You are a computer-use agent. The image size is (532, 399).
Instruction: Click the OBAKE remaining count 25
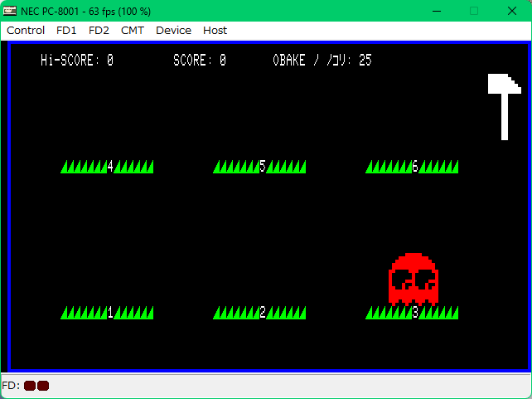[x=365, y=60]
